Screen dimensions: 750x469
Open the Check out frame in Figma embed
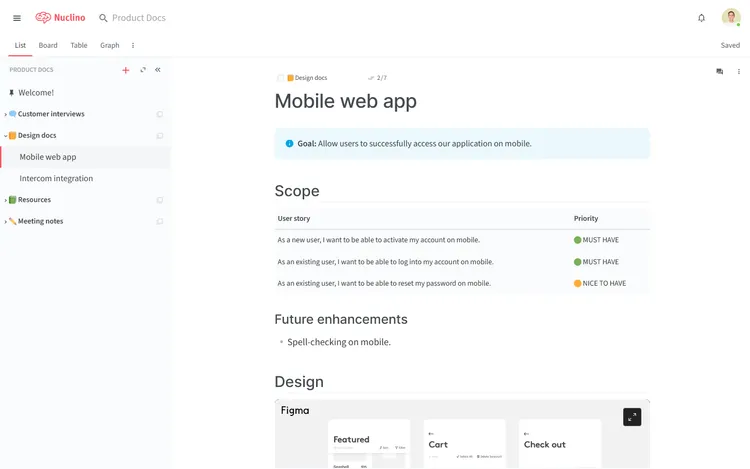pos(560,443)
